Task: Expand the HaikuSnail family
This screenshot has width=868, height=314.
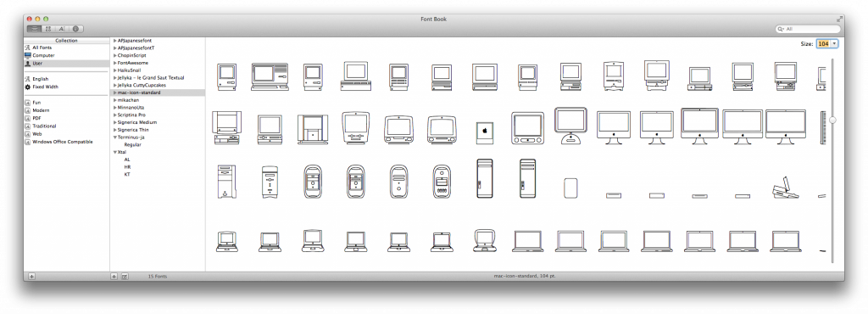Action: [115, 70]
